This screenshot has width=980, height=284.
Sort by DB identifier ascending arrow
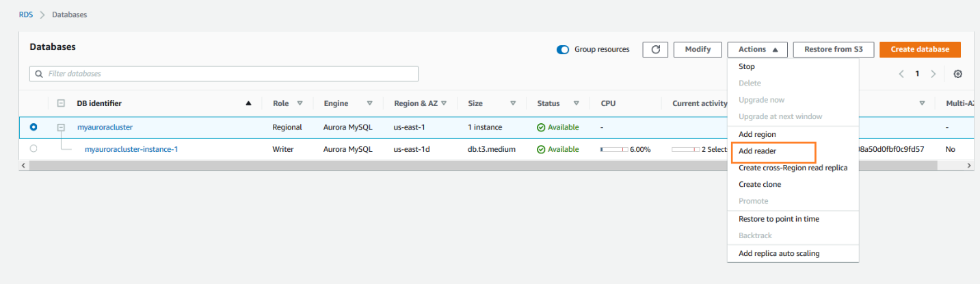click(248, 103)
